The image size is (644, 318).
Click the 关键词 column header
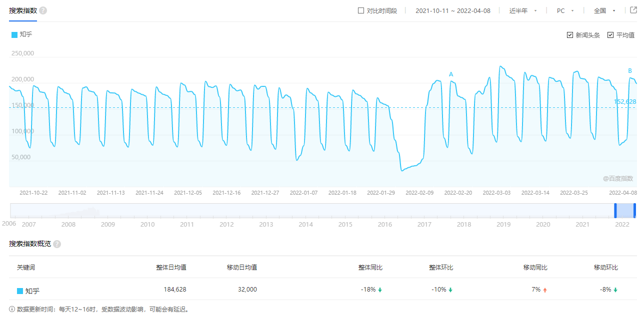(26, 268)
